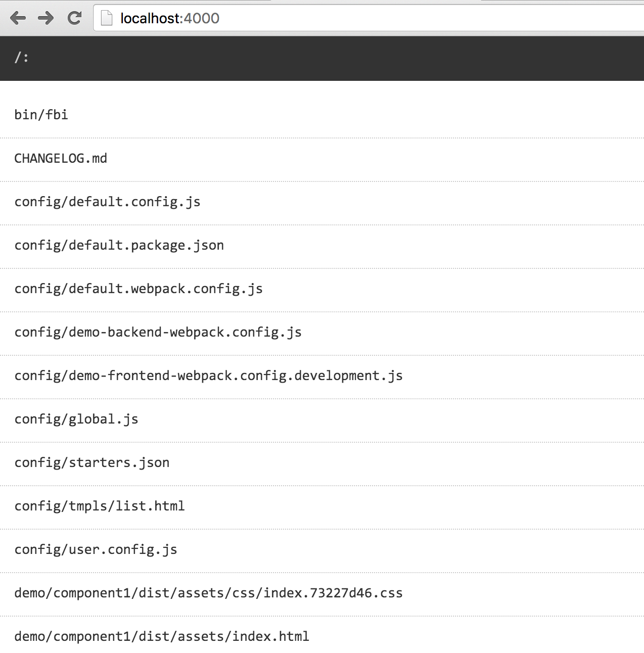Open config/default.webpack.config.js
644x653 pixels.
tap(139, 289)
